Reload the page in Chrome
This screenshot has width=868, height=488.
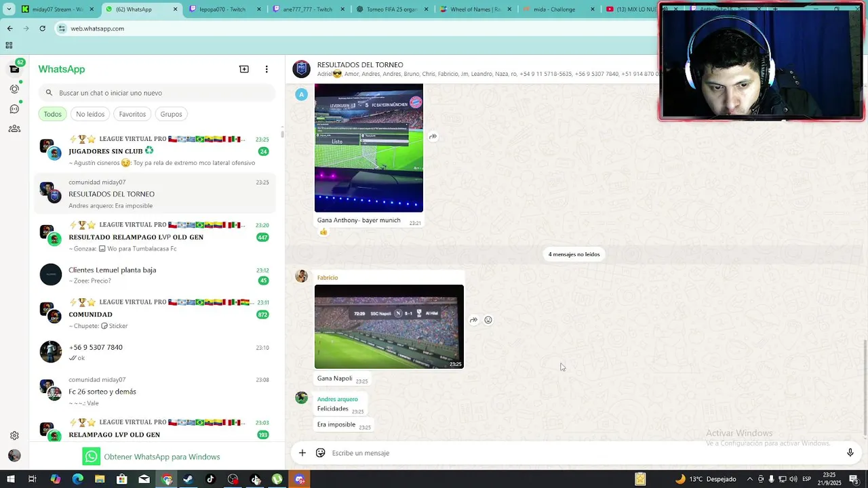pyautogui.click(x=42, y=28)
